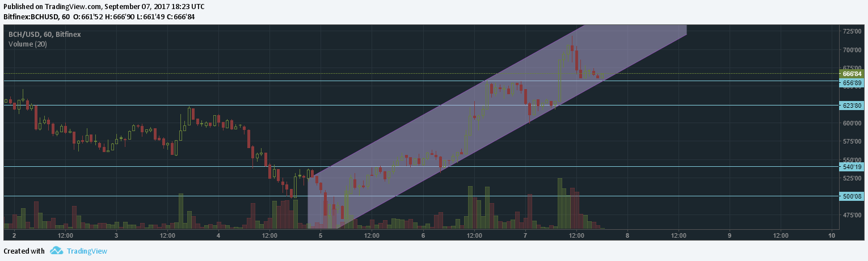Click the BCH/USD, 60, Bitfinex chart title
Image resolution: width=868 pixels, height=261 pixels.
pos(44,34)
